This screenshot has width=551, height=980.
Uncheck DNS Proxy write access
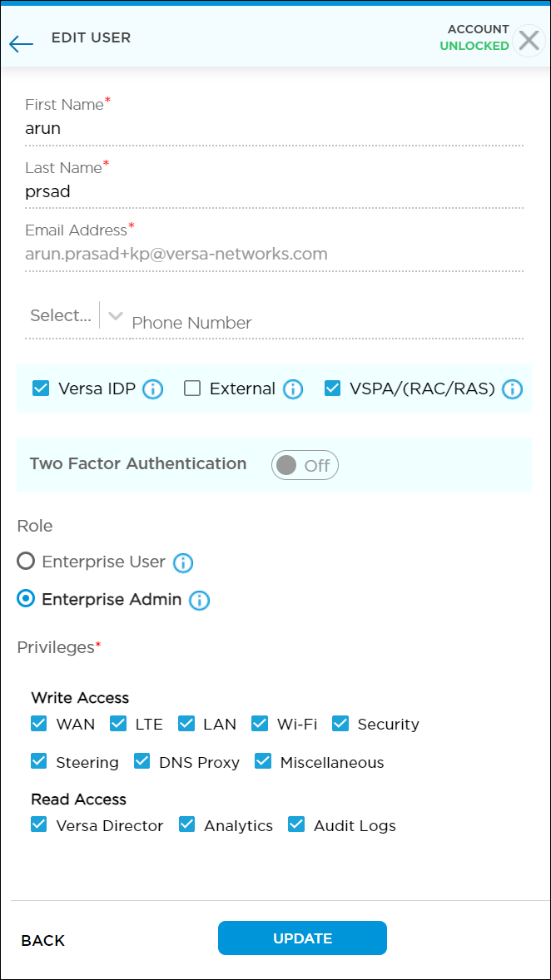(x=142, y=761)
